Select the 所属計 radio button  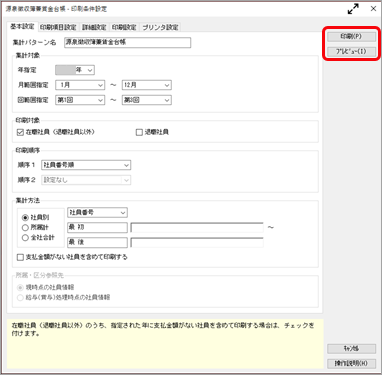click(x=25, y=228)
